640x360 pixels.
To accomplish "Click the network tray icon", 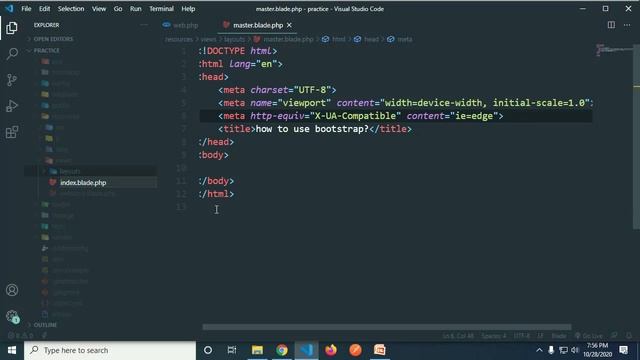I will [563, 350].
